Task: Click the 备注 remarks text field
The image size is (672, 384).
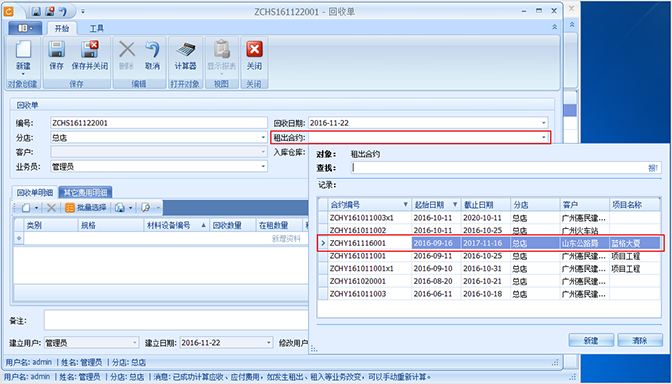Action: click(x=176, y=320)
